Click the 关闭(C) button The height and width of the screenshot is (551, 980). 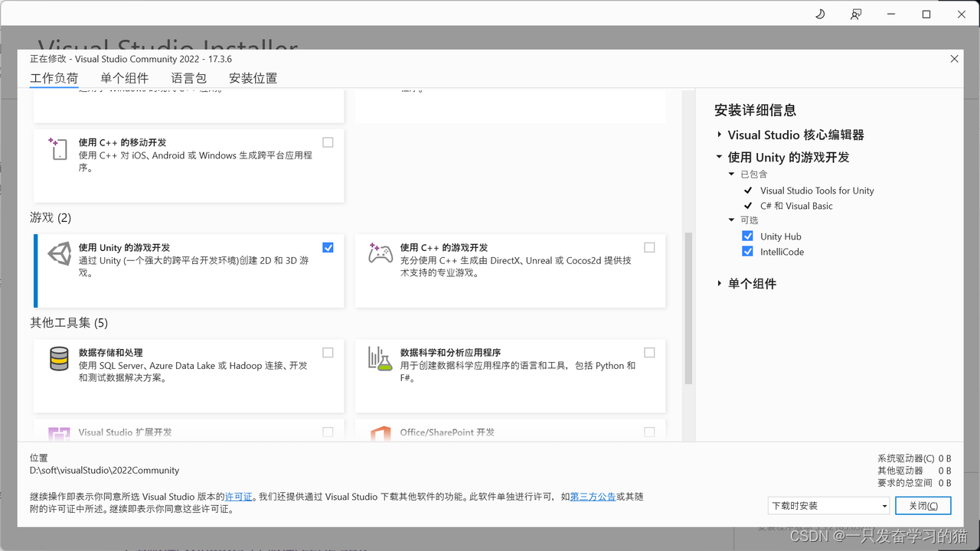[923, 506]
